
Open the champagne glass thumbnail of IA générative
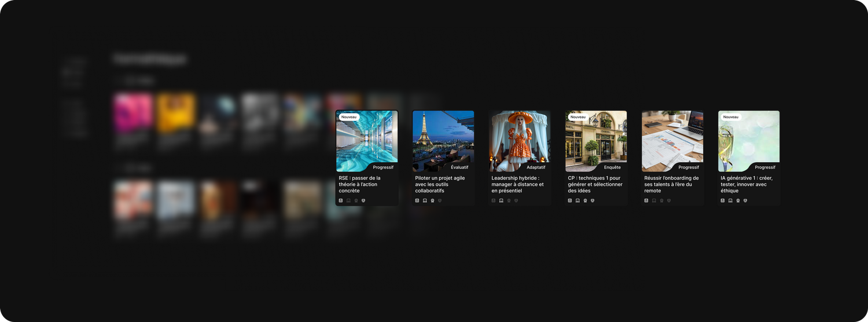pyautogui.click(x=749, y=141)
